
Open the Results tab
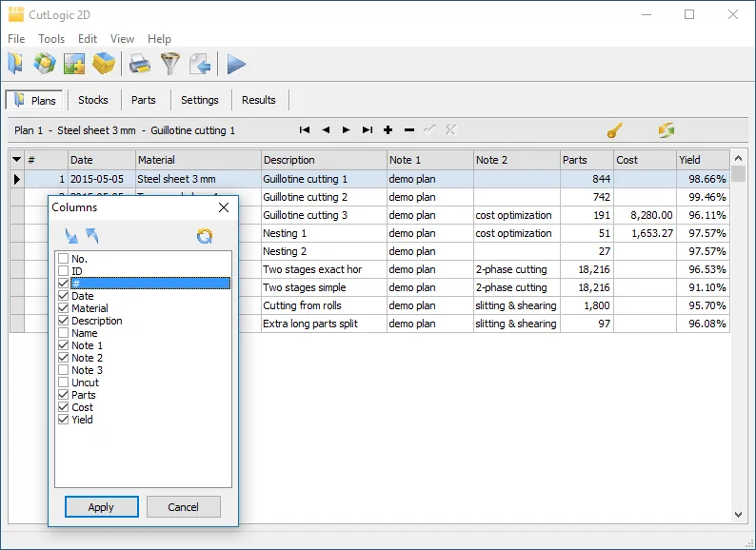[258, 100]
